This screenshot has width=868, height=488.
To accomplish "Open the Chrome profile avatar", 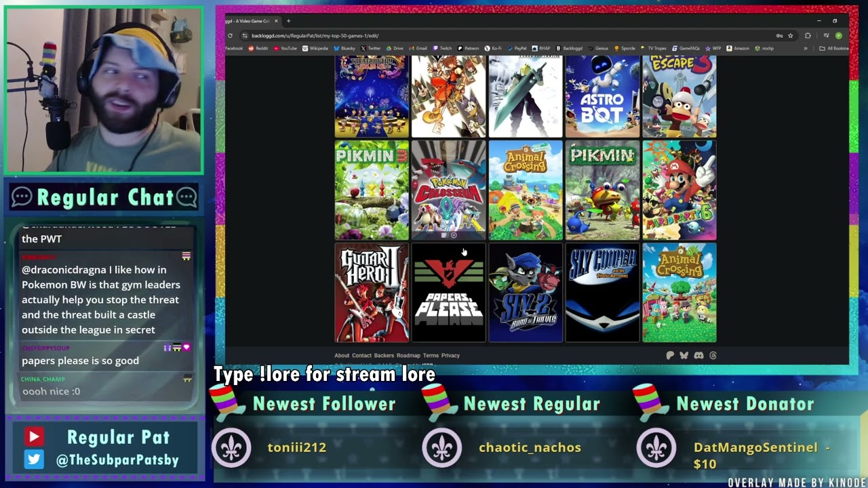I will pos(839,35).
